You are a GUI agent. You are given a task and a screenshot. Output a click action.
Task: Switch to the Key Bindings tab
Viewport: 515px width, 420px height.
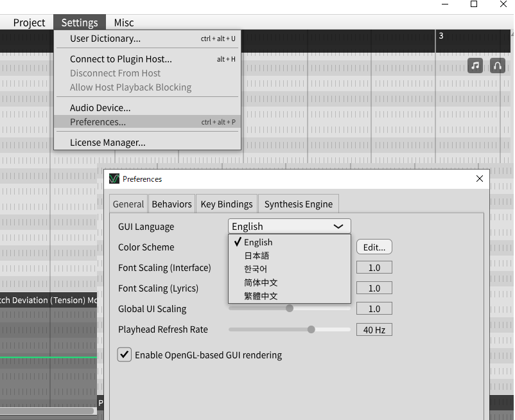pyautogui.click(x=227, y=204)
